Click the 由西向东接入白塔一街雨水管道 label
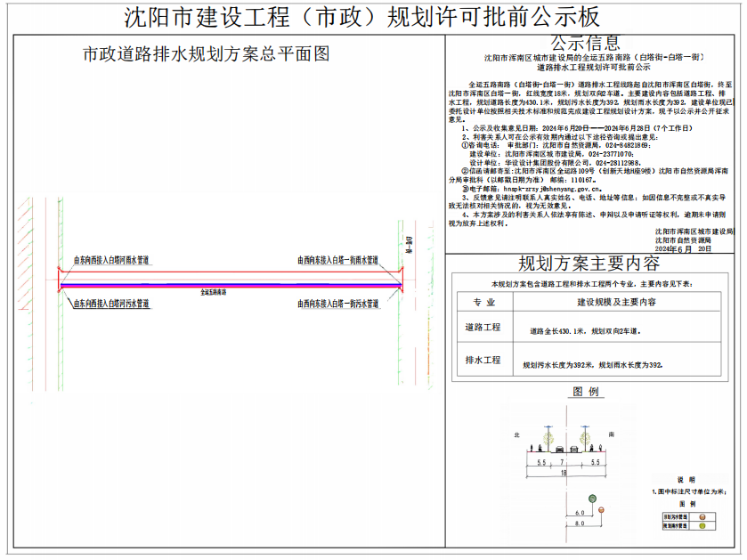The height and width of the screenshot is (560, 747). pyautogui.click(x=337, y=261)
